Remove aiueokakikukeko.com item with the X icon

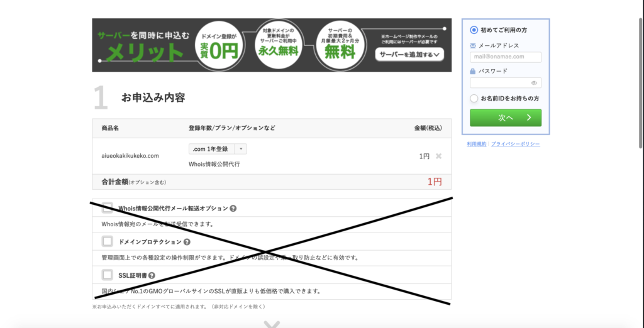(x=438, y=156)
